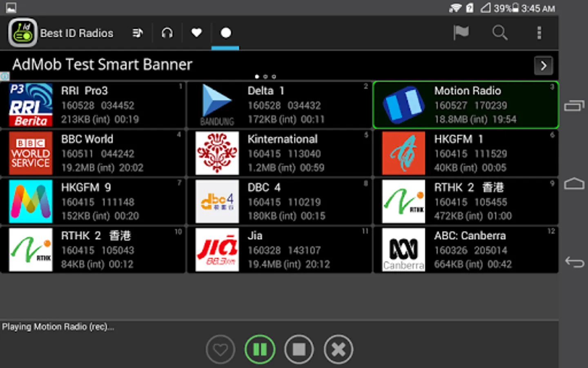Image resolution: width=588 pixels, height=368 pixels.
Task: Open RTHK 2 logo in item 10
Action: tap(31, 250)
